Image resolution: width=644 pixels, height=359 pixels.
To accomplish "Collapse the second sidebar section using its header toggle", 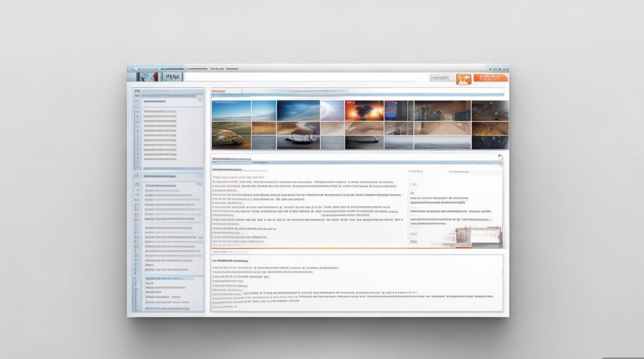I will click(199, 176).
